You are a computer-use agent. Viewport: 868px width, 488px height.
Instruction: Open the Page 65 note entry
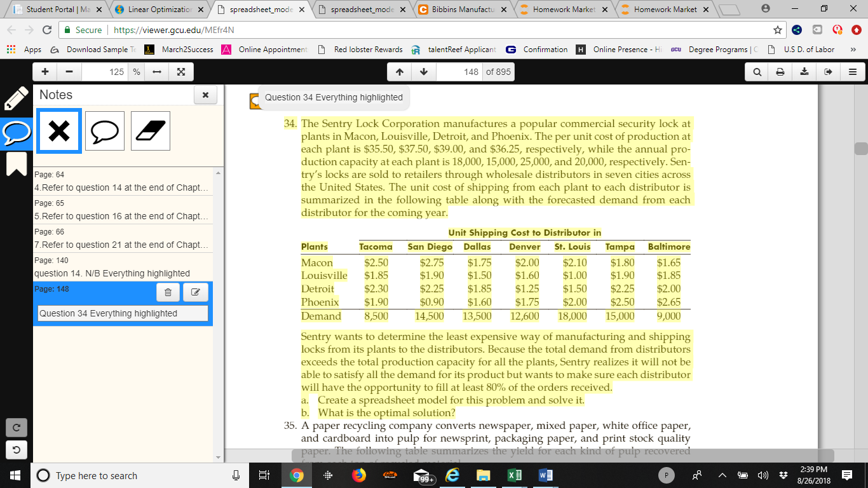coord(123,210)
